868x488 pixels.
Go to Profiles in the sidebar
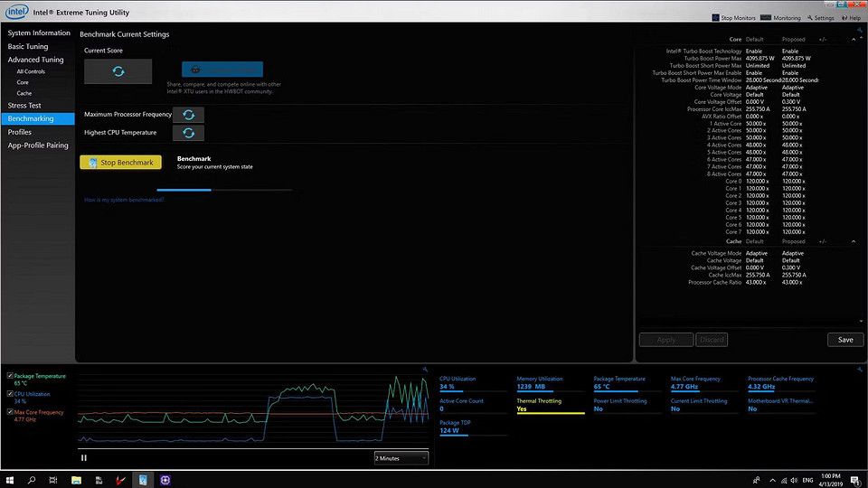pyautogui.click(x=20, y=132)
